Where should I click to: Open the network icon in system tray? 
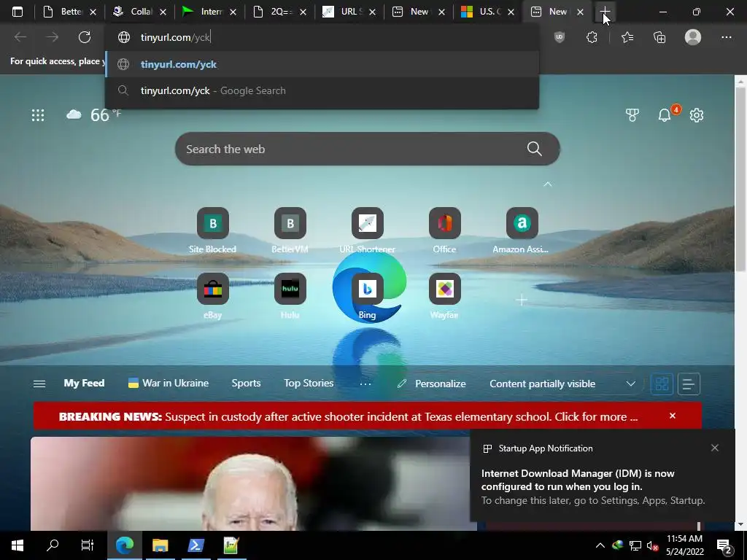[x=635, y=545]
